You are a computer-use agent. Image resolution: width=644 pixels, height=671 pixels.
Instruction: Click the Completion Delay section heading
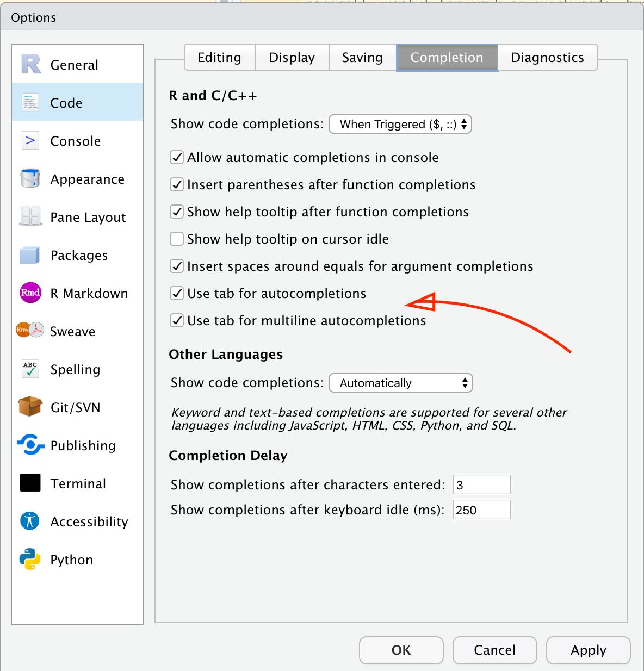coord(228,456)
